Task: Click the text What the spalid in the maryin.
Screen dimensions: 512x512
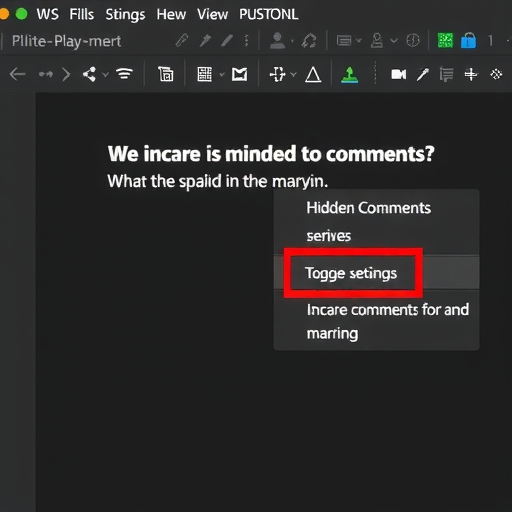Action: (218, 182)
